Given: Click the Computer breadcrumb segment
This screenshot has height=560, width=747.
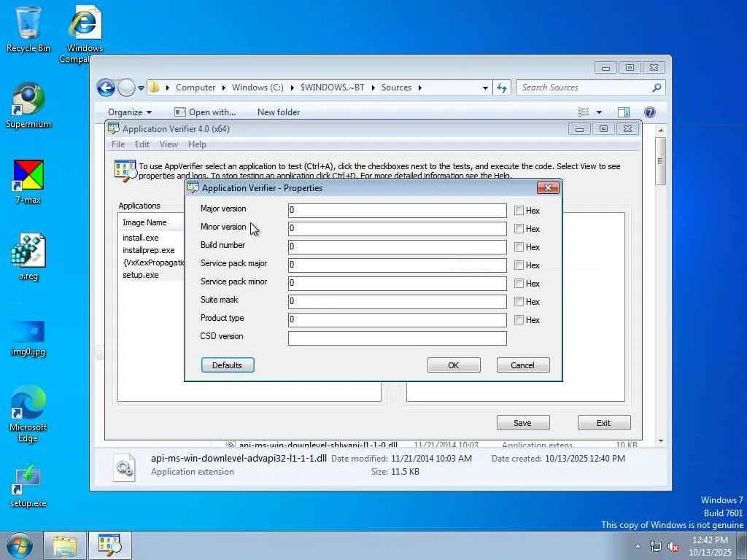Looking at the screenshot, I should point(196,87).
